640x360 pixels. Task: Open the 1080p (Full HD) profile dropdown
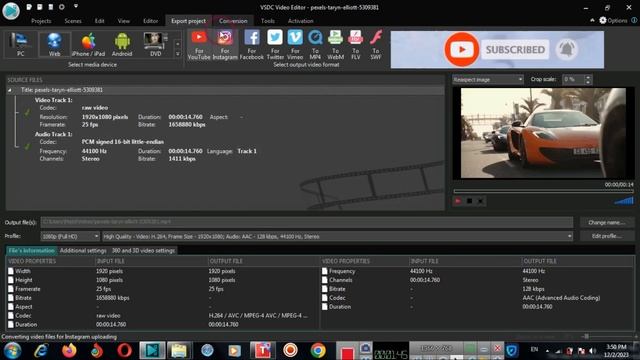pyautogui.click(x=70, y=236)
